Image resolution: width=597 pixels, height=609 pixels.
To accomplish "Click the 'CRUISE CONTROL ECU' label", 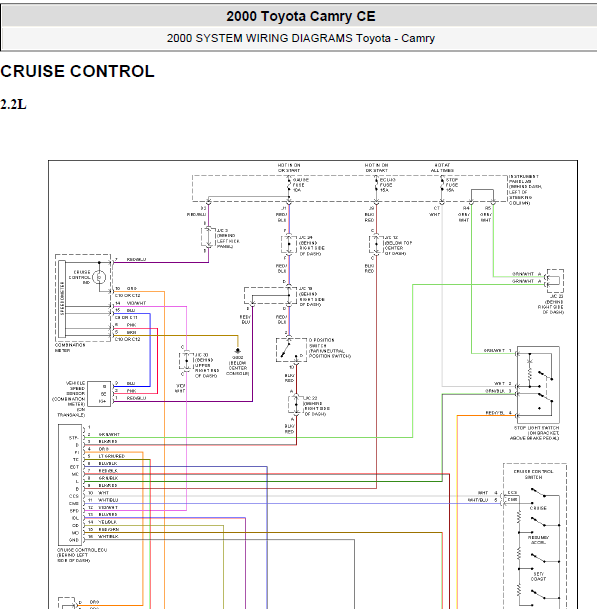I will [82, 555].
